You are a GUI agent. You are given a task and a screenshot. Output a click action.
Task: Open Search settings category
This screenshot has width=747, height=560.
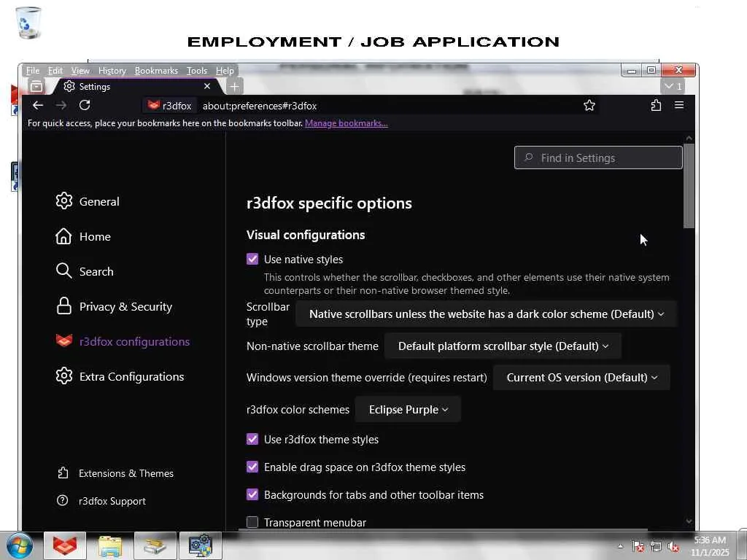(x=85, y=271)
